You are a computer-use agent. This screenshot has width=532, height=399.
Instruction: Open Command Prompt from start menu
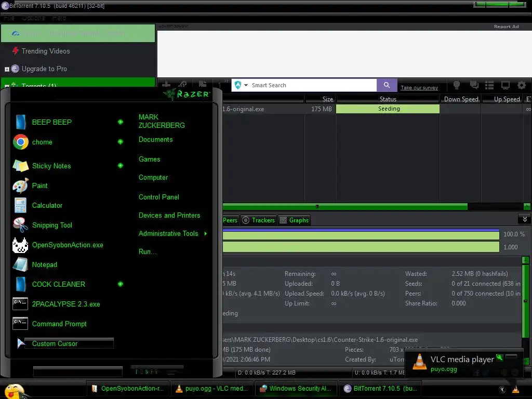59,324
